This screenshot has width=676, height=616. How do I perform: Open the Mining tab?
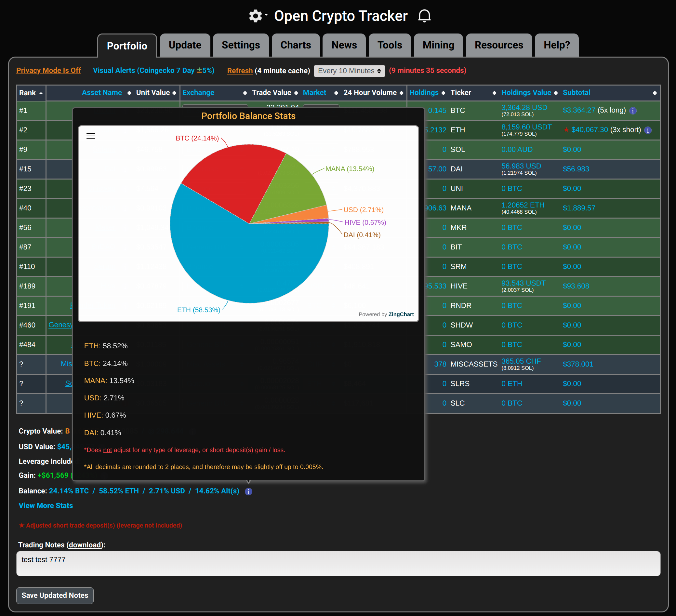pos(438,45)
